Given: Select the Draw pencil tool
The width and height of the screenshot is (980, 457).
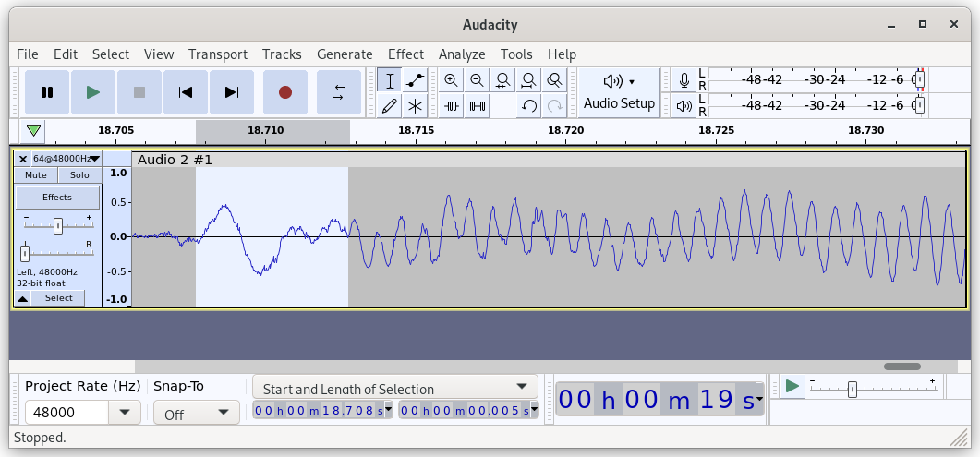Looking at the screenshot, I should click(x=390, y=106).
